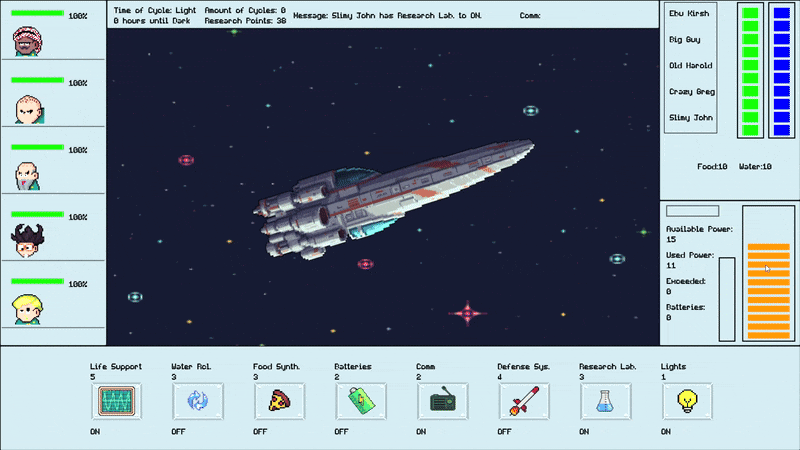
Task: Toggle the OFF status under Defense Sys.
Action: [x=506, y=432]
